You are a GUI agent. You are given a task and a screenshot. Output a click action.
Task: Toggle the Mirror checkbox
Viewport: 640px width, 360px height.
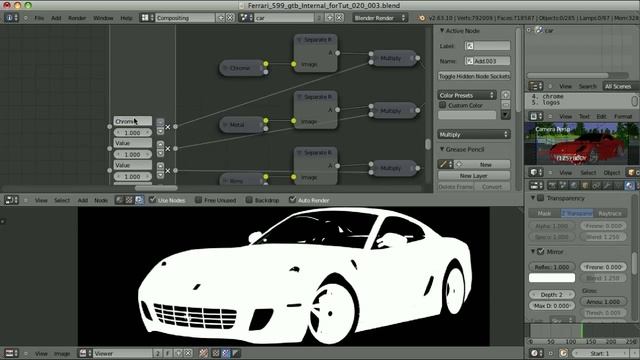coord(541,252)
